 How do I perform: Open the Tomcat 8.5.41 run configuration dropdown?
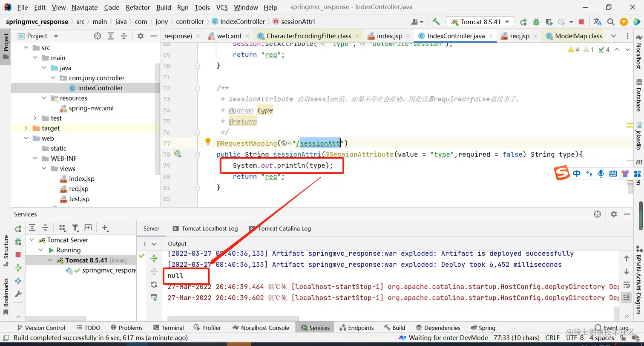click(x=480, y=22)
